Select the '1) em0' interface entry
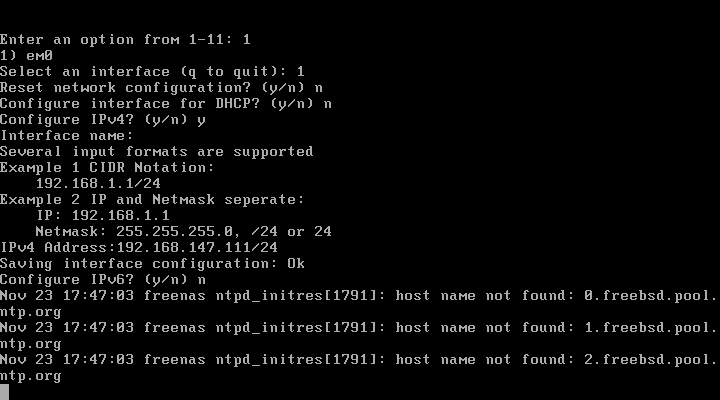 pos(30,56)
